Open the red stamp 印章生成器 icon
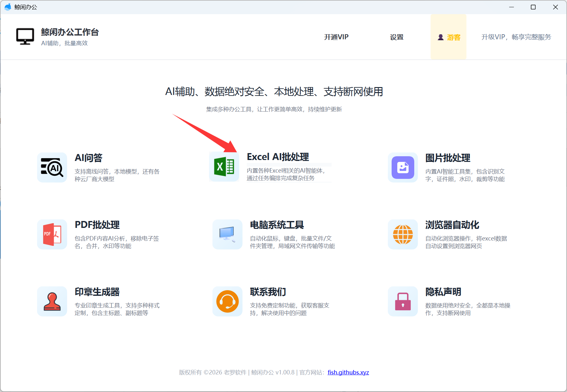The width and height of the screenshot is (567, 392). coord(52,301)
